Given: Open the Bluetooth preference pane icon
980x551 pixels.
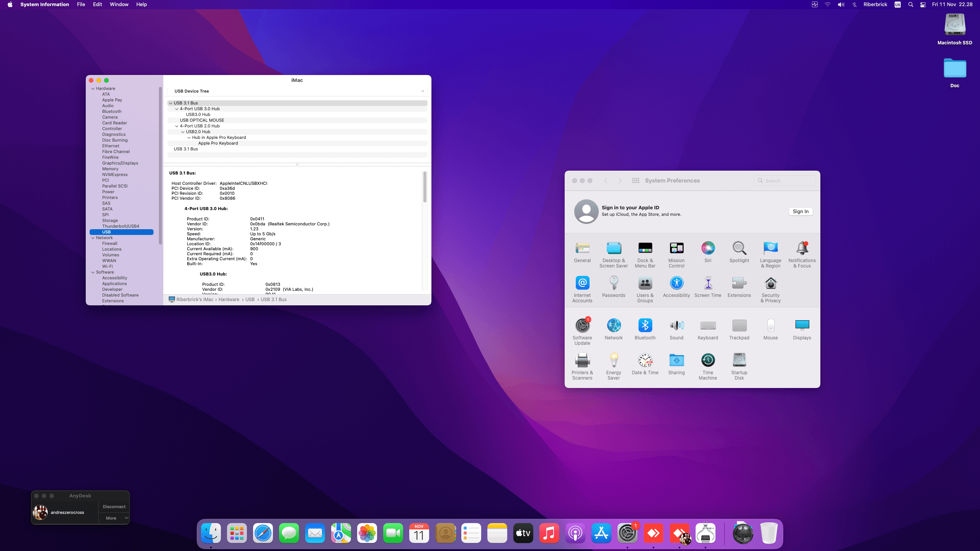Looking at the screenshot, I should 645,326.
